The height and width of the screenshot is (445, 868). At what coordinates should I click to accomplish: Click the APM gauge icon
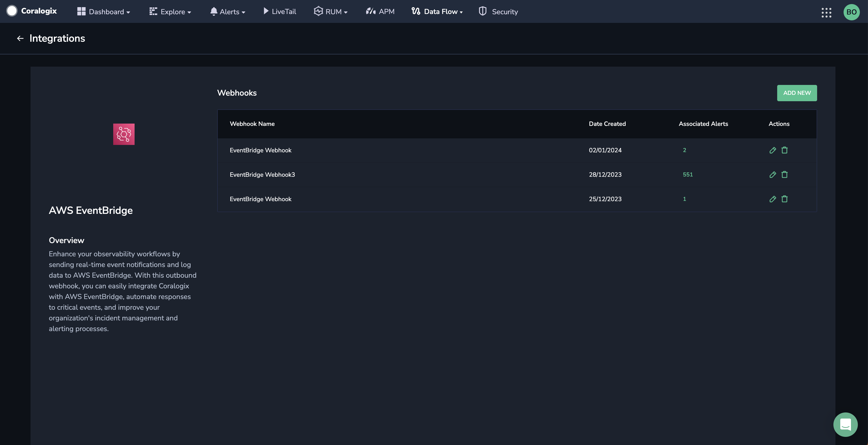coord(371,11)
